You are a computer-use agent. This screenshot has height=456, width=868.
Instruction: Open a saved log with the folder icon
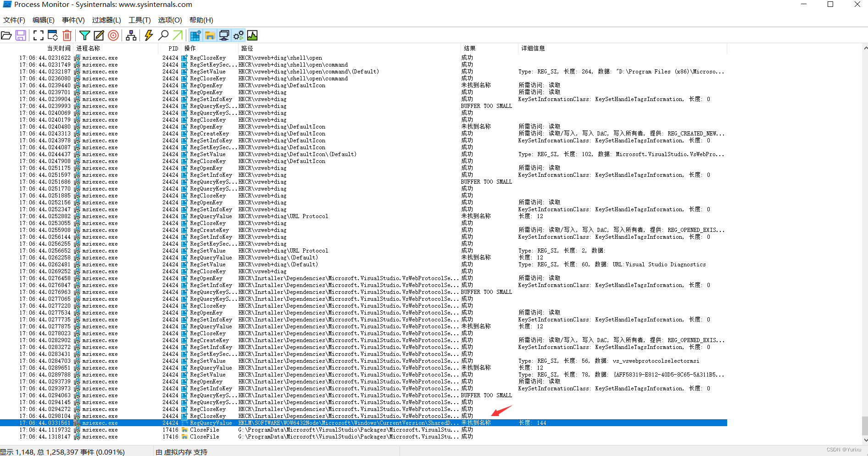coord(6,35)
